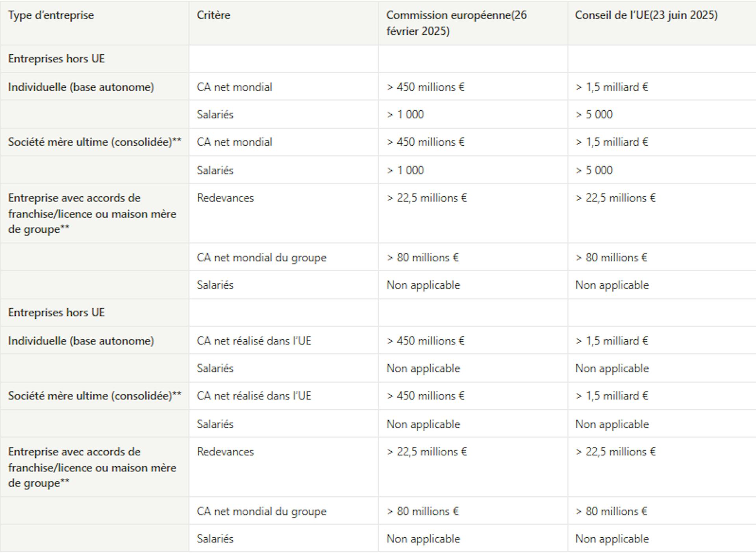Click the first "Entreprise avec accords de franchise/licence" cell
The image size is (756, 555).
point(92,214)
